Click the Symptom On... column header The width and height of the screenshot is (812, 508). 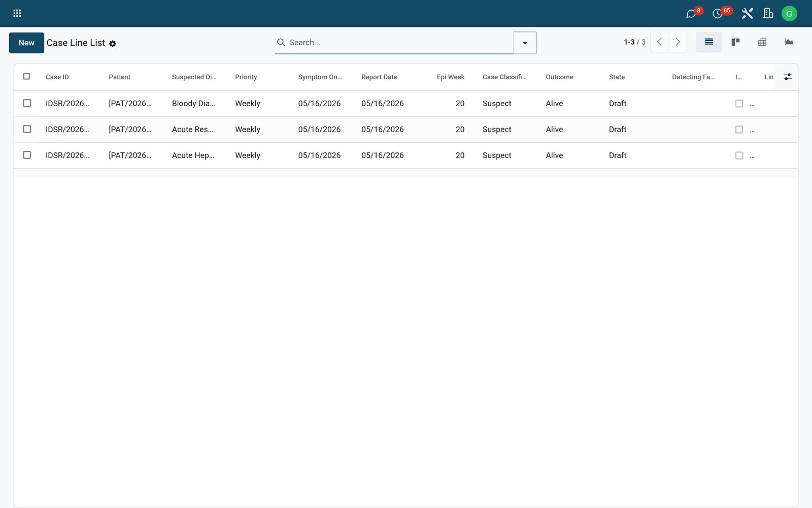[x=320, y=77]
